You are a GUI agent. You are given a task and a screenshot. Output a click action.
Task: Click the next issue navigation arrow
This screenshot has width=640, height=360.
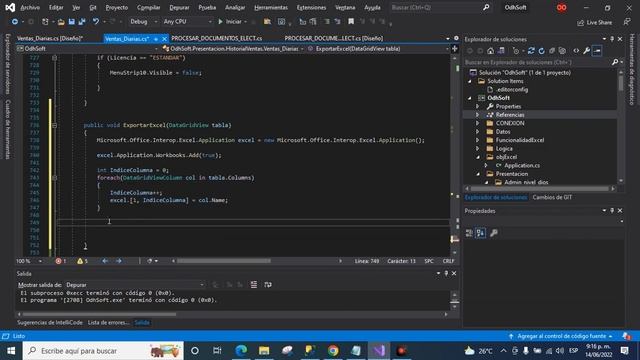(119, 261)
